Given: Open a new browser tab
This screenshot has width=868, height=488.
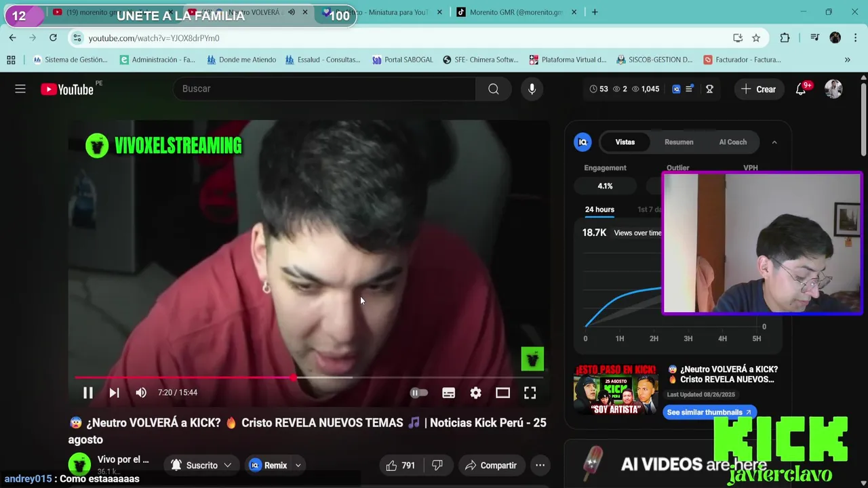Looking at the screenshot, I should pyautogui.click(x=595, y=12).
